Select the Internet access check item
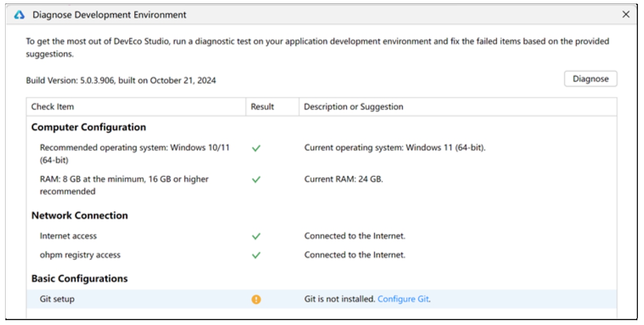The width and height of the screenshot is (644, 325). click(68, 236)
